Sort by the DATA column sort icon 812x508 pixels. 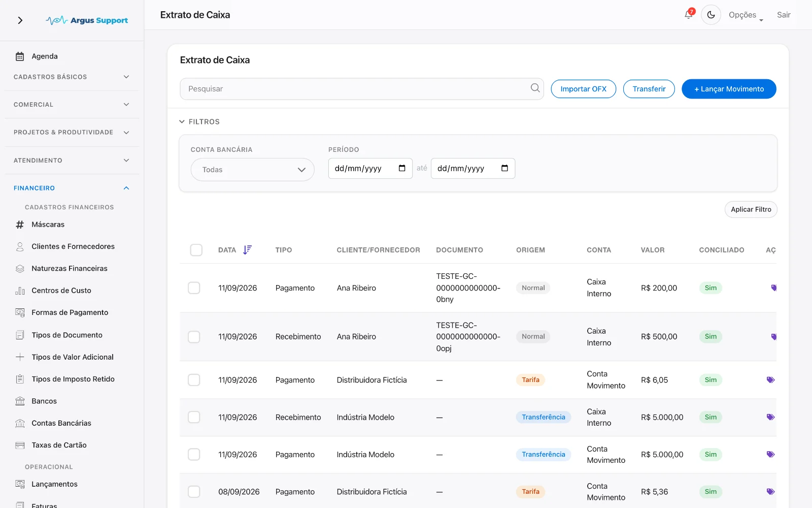[x=247, y=250]
